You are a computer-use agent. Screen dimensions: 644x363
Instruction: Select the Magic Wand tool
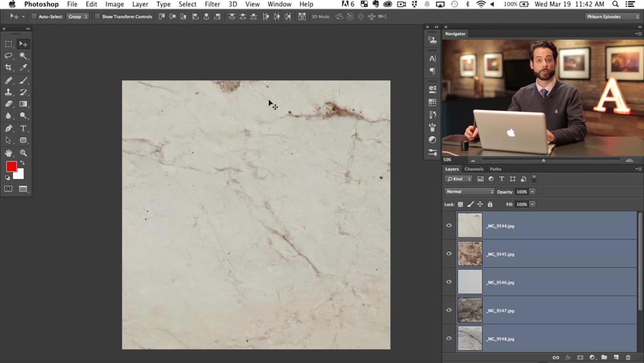[x=23, y=56]
